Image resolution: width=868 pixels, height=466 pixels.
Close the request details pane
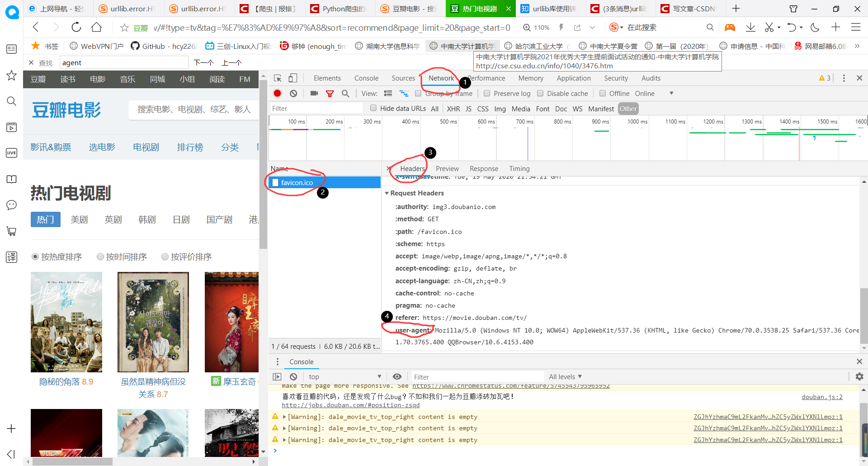pos(389,168)
